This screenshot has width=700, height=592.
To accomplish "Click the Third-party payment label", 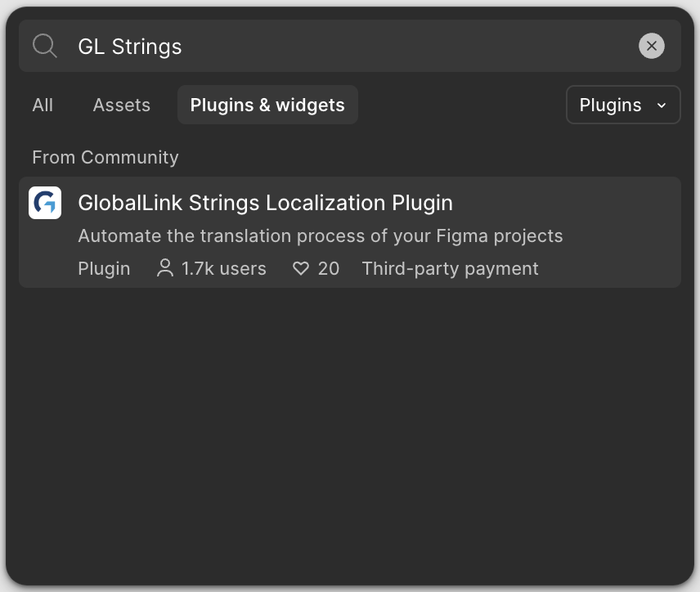I will tap(450, 269).
